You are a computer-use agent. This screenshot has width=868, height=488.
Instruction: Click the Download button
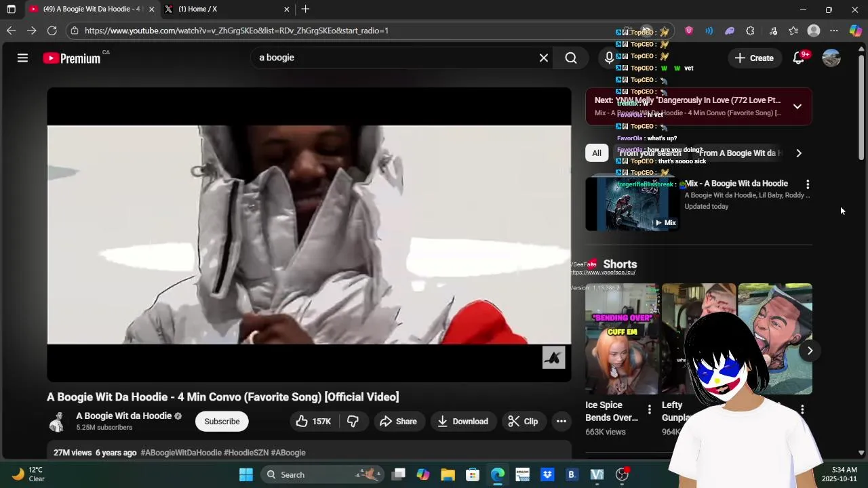462,422
